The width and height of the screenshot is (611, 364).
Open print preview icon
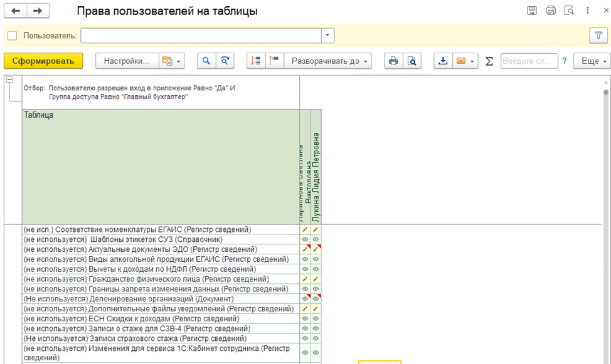412,61
